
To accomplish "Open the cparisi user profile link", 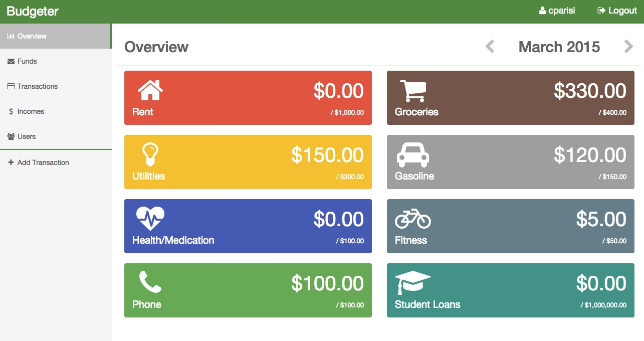I will 557,11.
